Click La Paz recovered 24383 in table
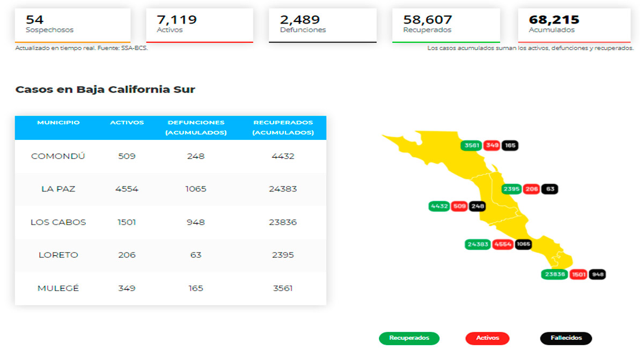 coord(283,189)
